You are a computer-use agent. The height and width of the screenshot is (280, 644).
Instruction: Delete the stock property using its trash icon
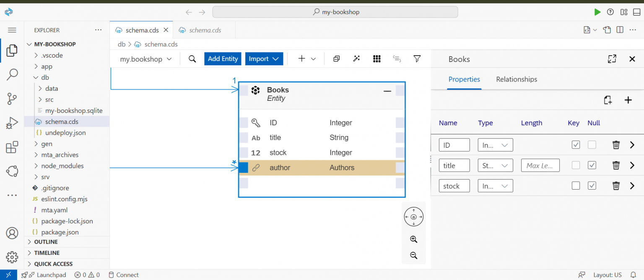pyautogui.click(x=616, y=185)
